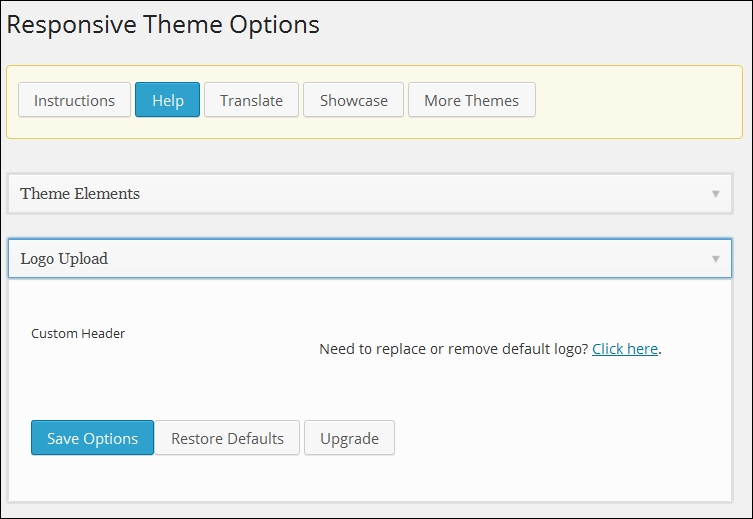Click blank middle of Logo Upload bar
The height and width of the screenshot is (519, 753).
click(x=408, y=258)
